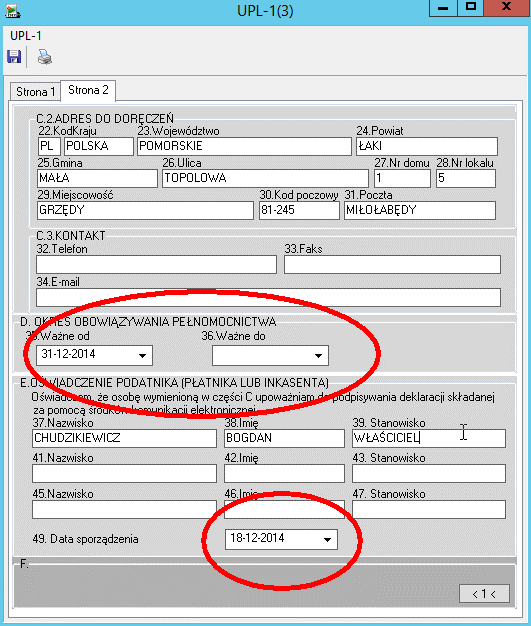Open the Data sporządzenia date picker
The height and width of the screenshot is (626, 531).
pyautogui.click(x=327, y=539)
